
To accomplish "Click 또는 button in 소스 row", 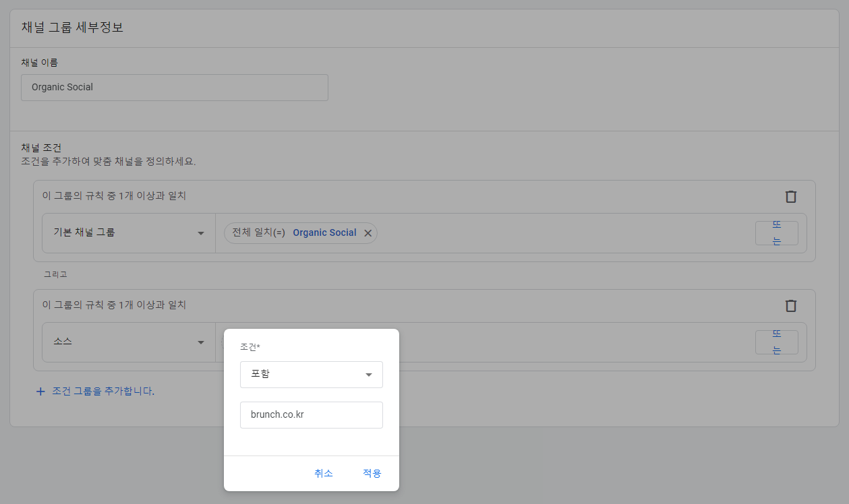I will 777,342.
